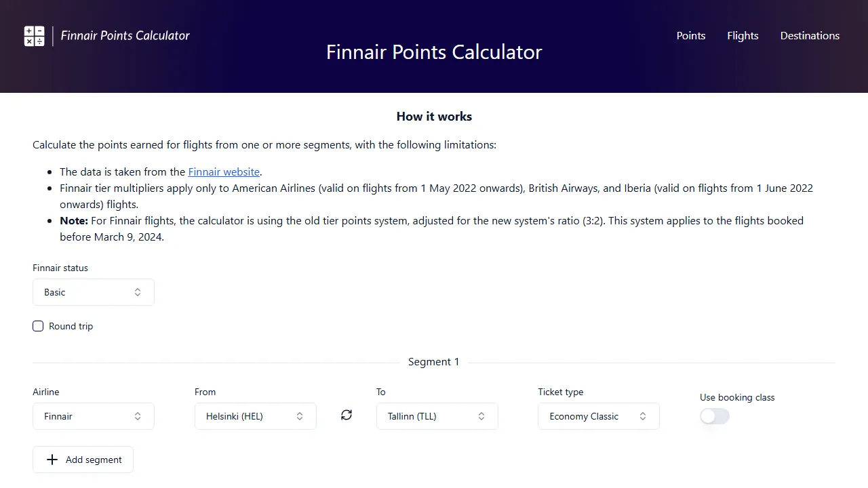Click the chevron on the To airport selector
Viewport: 868px width, 488px height.
point(481,416)
